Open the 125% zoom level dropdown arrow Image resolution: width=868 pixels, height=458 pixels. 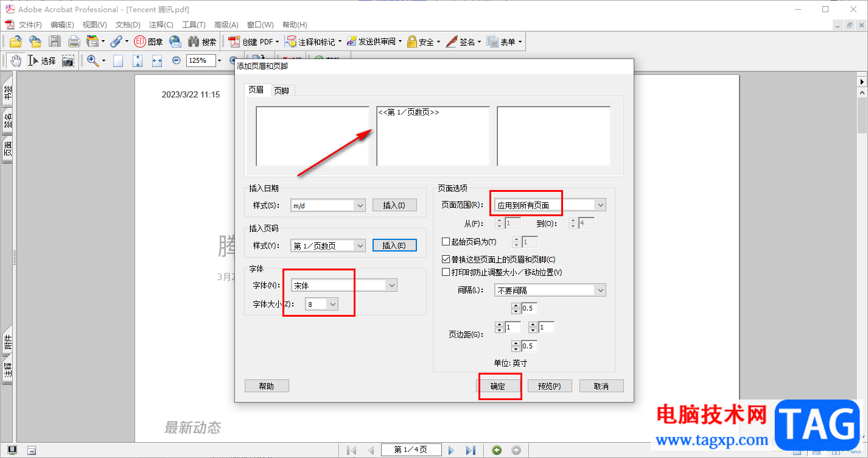(219, 60)
